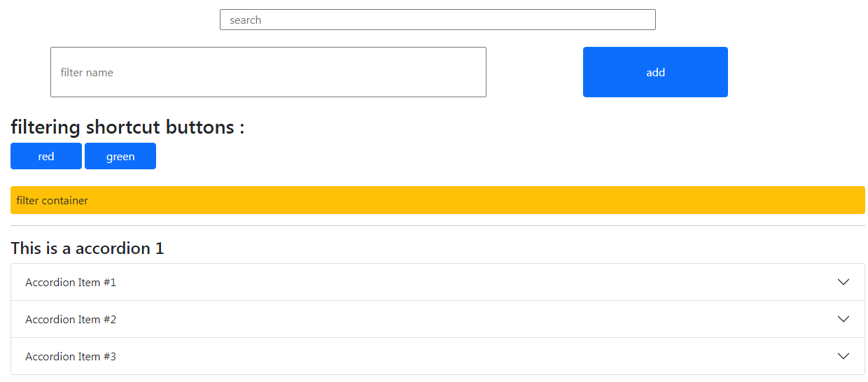Focus the search input box
The height and width of the screenshot is (382, 868).
click(437, 20)
